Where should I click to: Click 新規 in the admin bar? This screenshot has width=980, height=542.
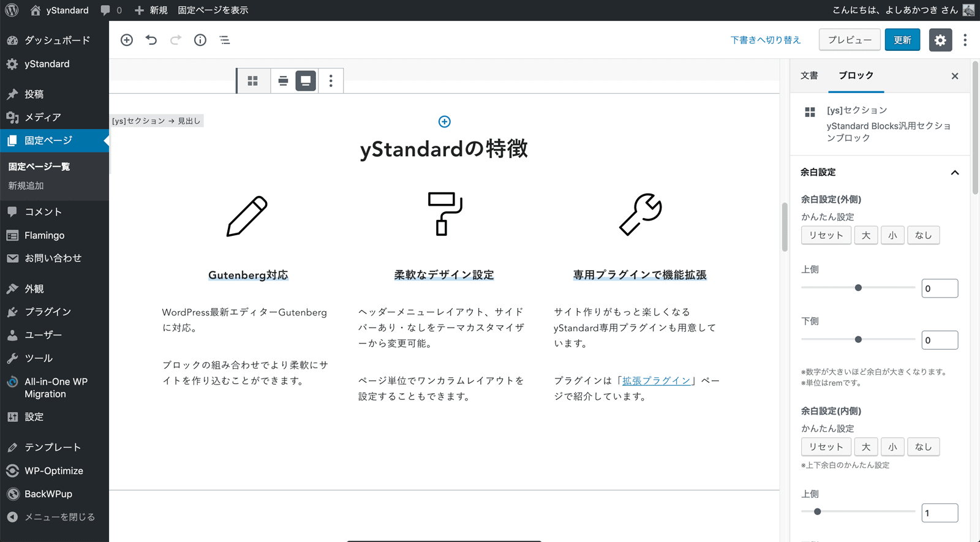point(151,10)
